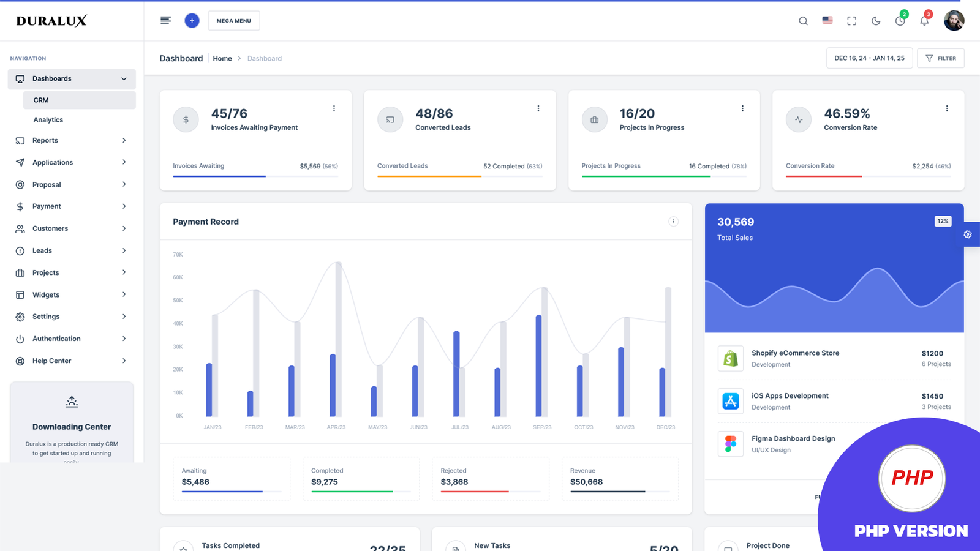
Task: Click the blue plus quick-create button
Action: click(x=192, y=20)
